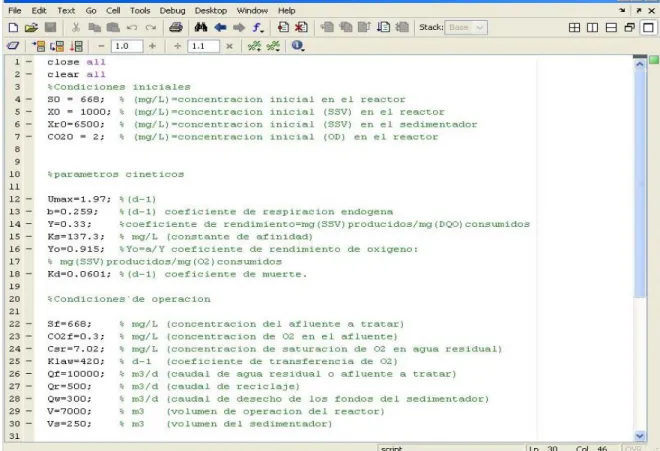This screenshot has width=660, height=451.
Task: Open the Go menu
Action: click(x=91, y=11)
